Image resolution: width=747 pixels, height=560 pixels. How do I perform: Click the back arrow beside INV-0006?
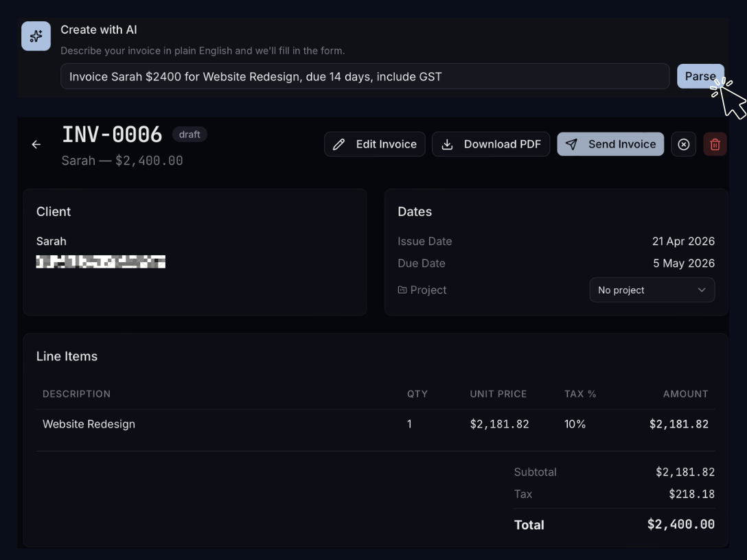(x=36, y=144)
